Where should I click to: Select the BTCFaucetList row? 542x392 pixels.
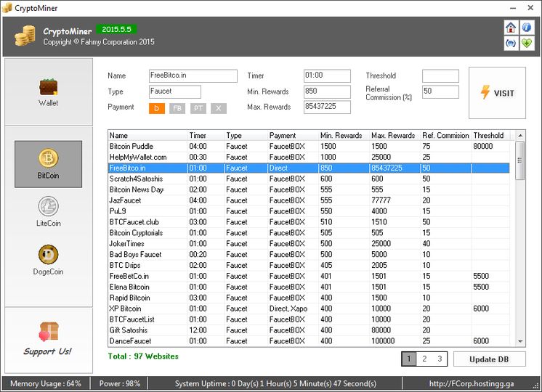[x=309, y=319]
